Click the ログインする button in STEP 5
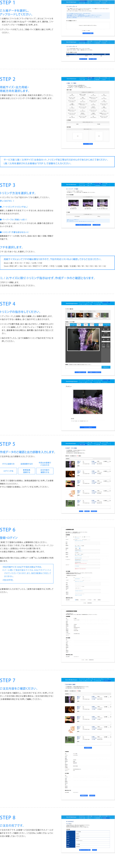Image resolution: width=115 pixels, height=868 pixels. tap(8, 471)
